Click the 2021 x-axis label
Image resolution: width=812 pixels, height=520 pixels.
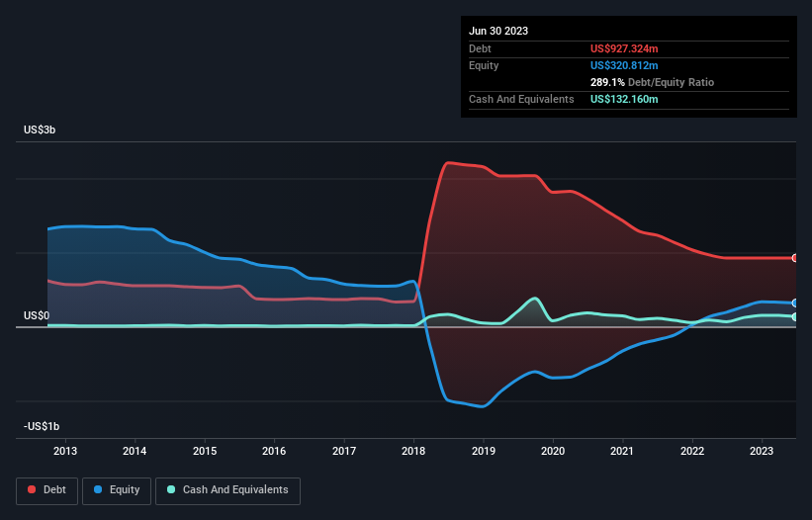pos(622,451)
